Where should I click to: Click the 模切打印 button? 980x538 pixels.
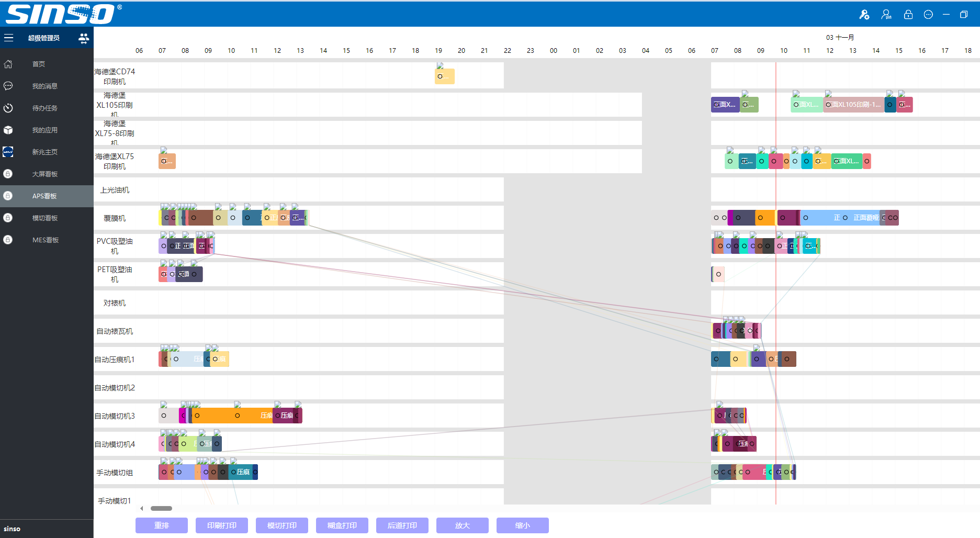(282, 525)
